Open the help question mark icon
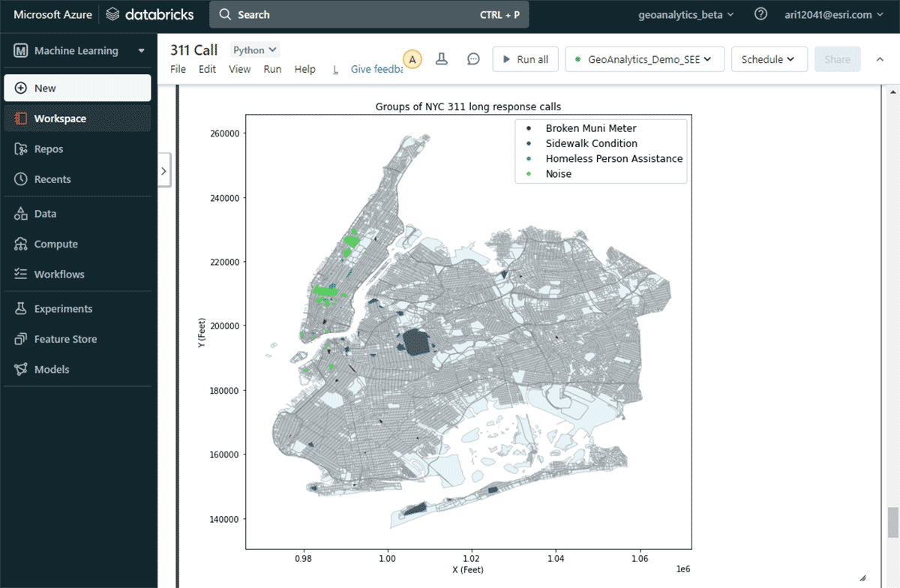Viewport: 900px width, 588px height. (x=760, y=14)
